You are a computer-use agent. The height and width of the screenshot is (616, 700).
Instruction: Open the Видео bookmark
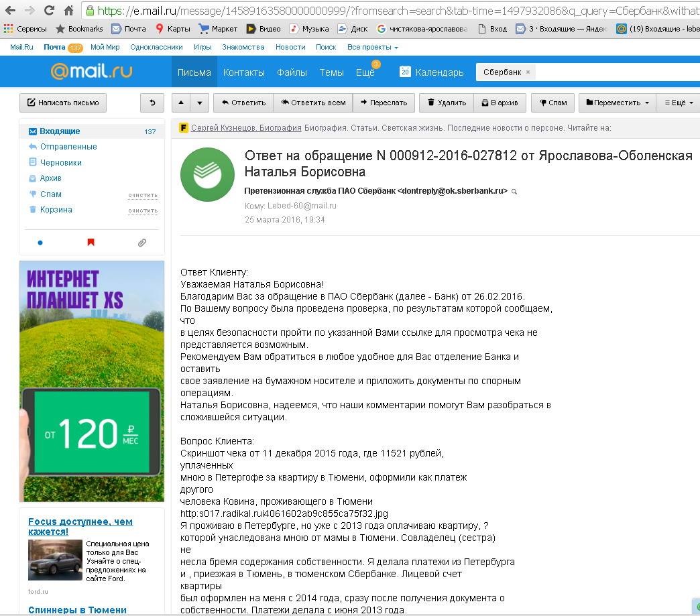tap(264, 29)
